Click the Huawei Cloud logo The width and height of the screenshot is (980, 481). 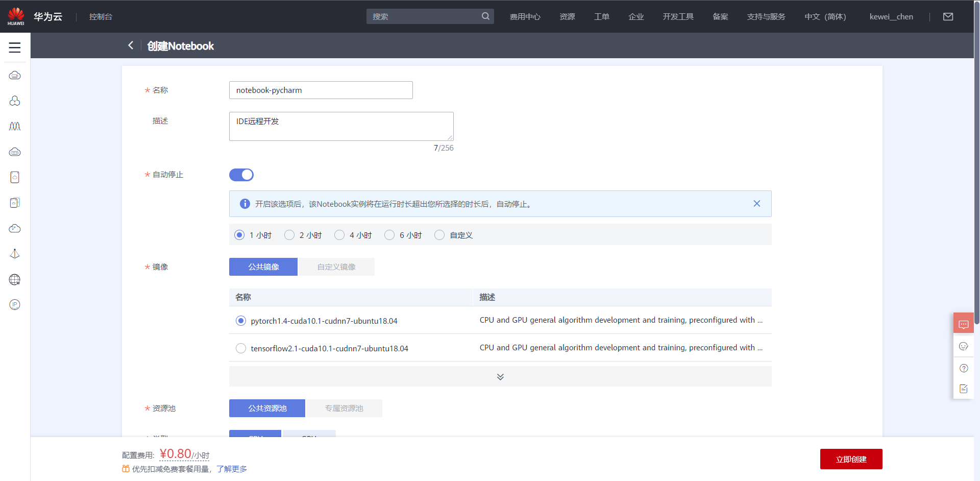[16, 16]
